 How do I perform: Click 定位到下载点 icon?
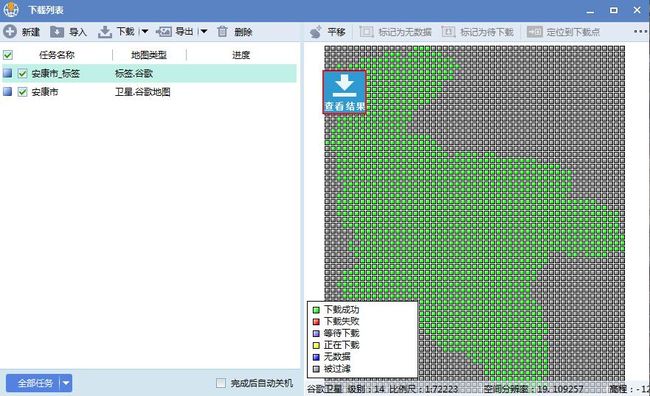(x=534, y=32)
